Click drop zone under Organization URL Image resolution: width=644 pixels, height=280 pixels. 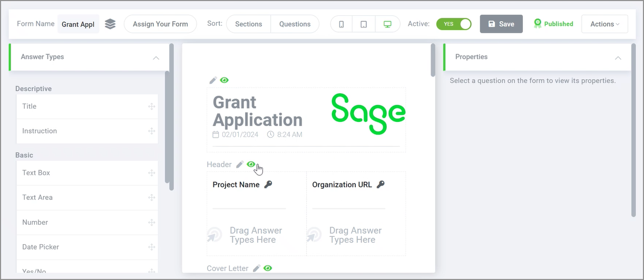(x=344, y=235)
